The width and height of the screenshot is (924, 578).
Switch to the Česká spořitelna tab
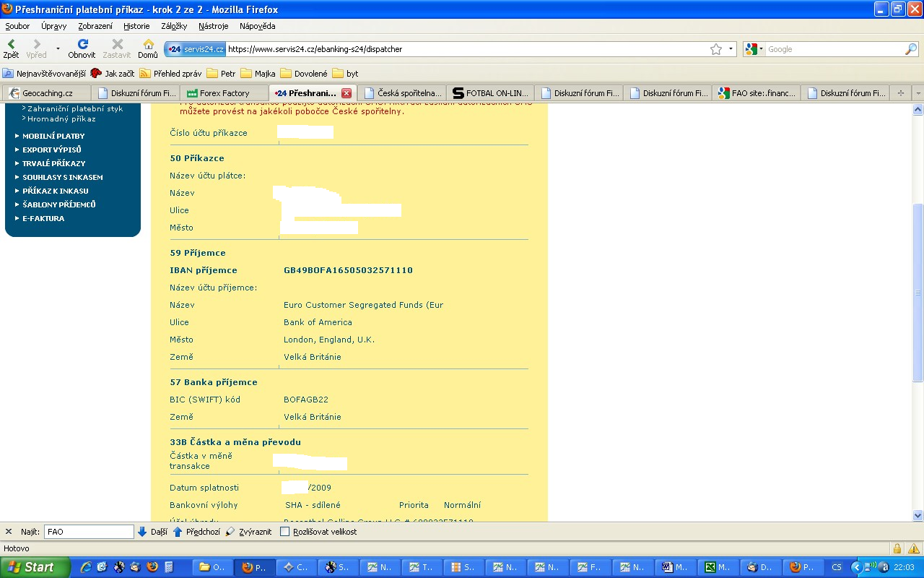click(401, 93)
